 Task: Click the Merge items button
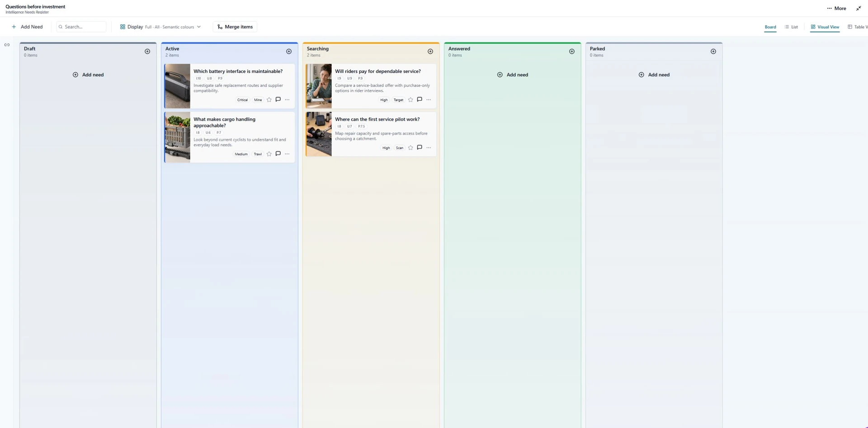[x=235, y=27]
